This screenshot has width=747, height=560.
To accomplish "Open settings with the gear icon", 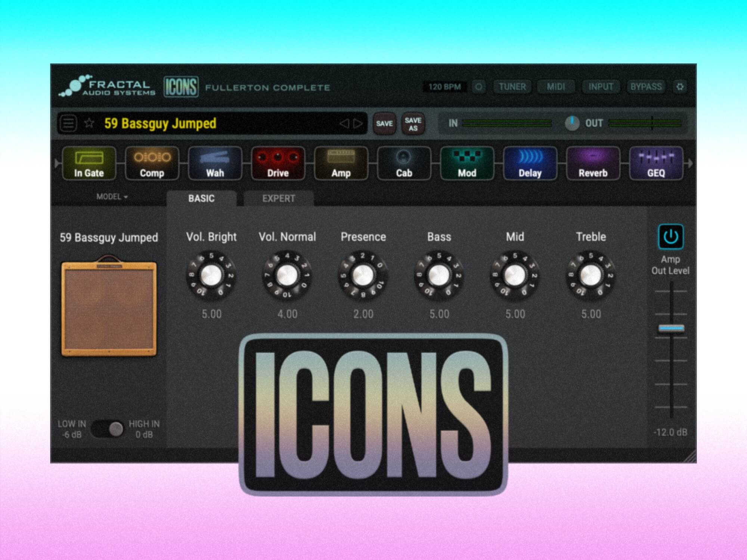I will pyautogui.click(x=680, y=87).
